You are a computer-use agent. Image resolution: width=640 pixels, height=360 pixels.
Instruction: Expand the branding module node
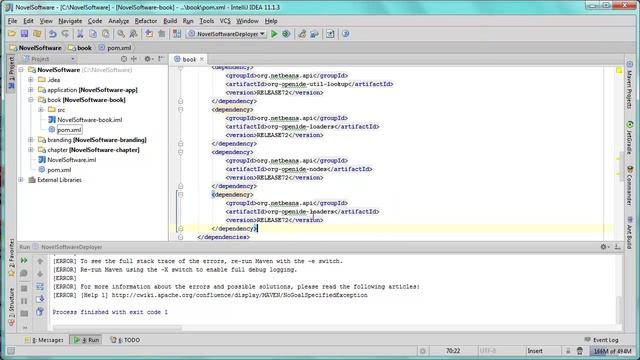(x=31, y=140)
